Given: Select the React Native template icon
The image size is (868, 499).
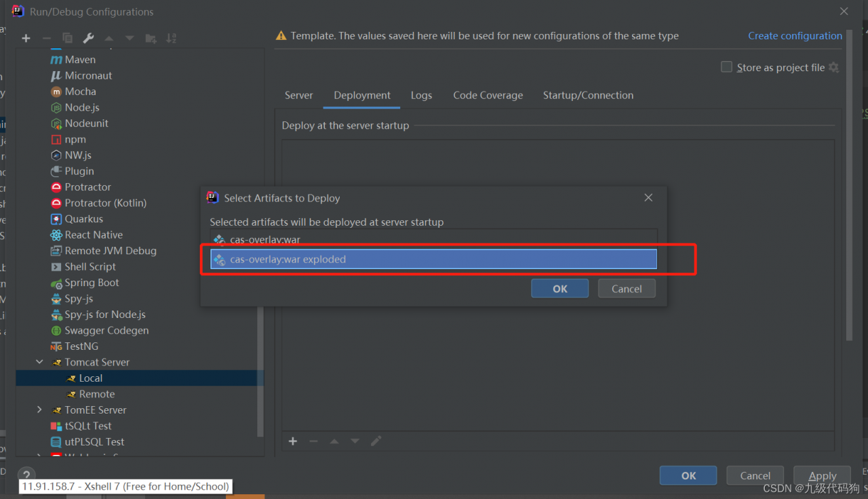Looking at the screenshot, I should pyautogui.click(x=56, y=235).
